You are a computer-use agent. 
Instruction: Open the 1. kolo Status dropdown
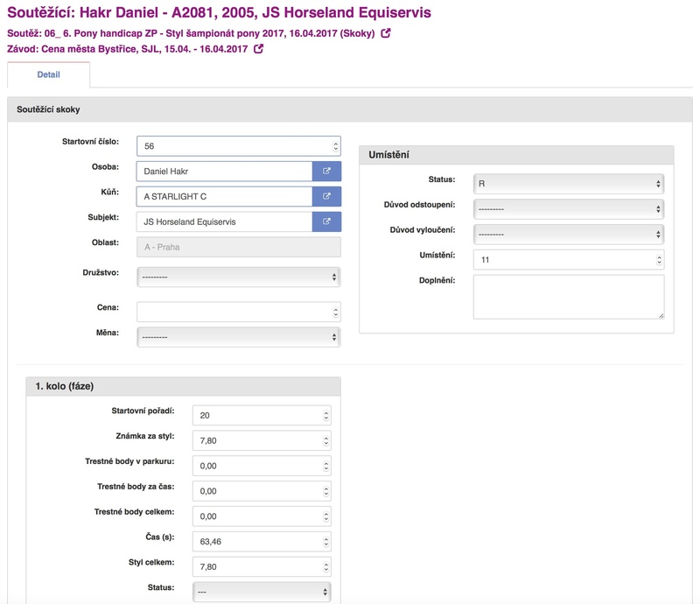pos(262,592)
